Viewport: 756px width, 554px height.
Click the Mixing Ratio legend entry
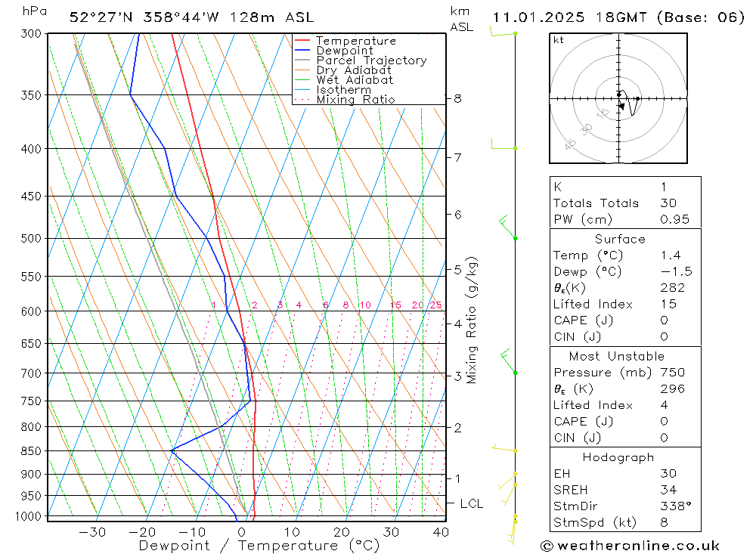click(x=345, y=100)
